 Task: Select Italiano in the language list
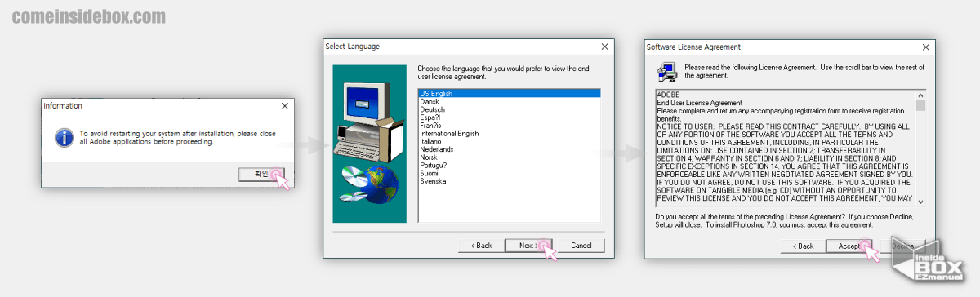431,141
